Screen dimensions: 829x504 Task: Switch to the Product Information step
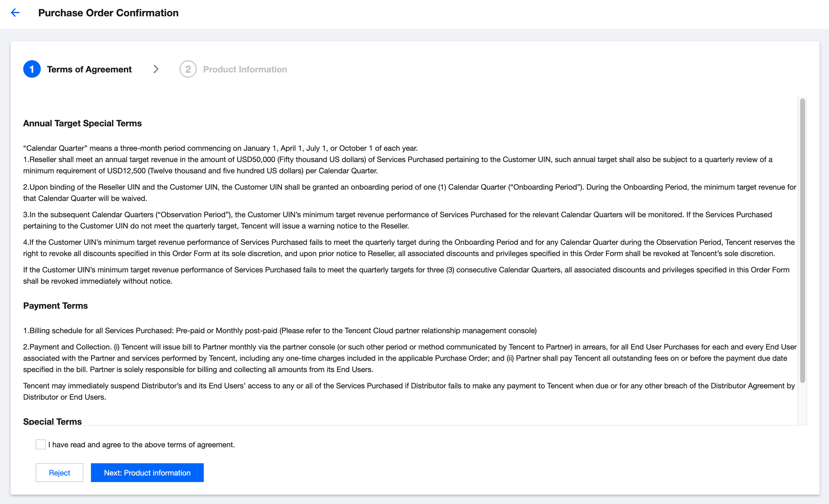click(x=245, y=69)
